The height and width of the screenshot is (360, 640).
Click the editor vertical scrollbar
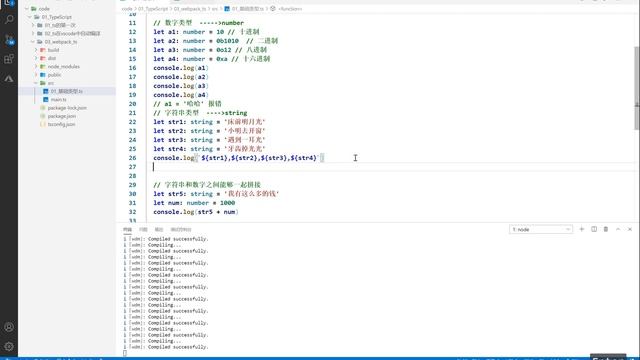(x=637, y=88)
